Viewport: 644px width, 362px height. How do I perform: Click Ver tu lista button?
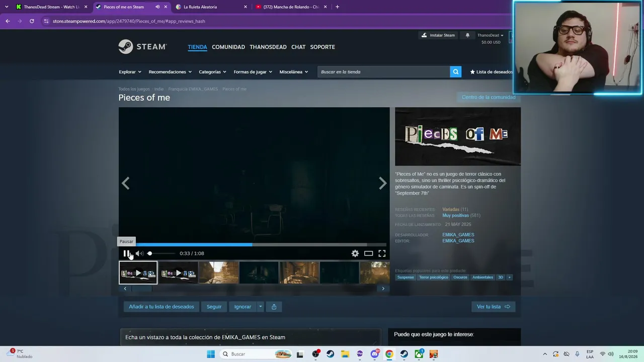point(494,307)
